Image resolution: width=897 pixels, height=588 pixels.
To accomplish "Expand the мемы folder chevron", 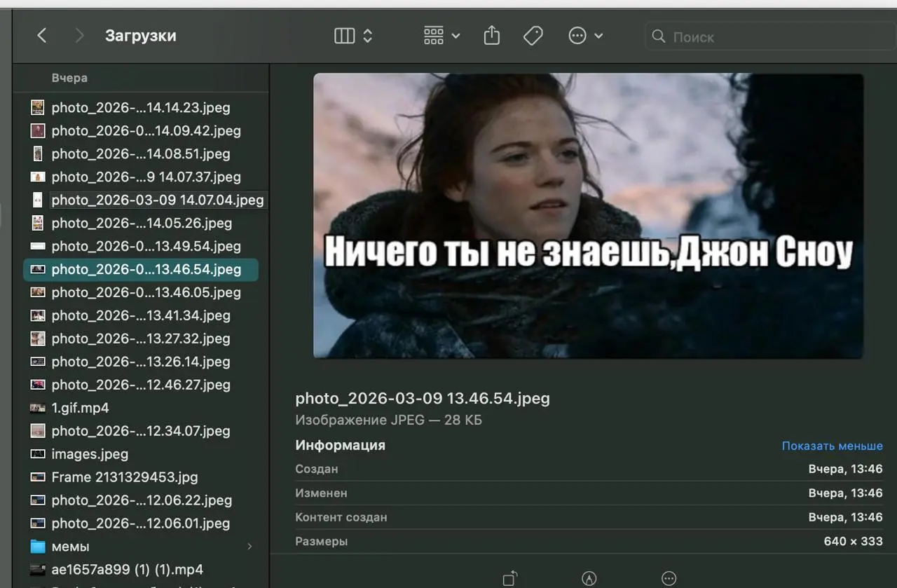I will (x=250, y=546).
